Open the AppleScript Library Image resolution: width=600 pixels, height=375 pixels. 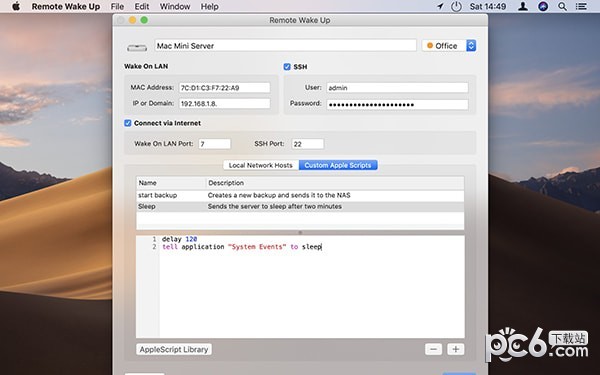click(x=174, y=349)
